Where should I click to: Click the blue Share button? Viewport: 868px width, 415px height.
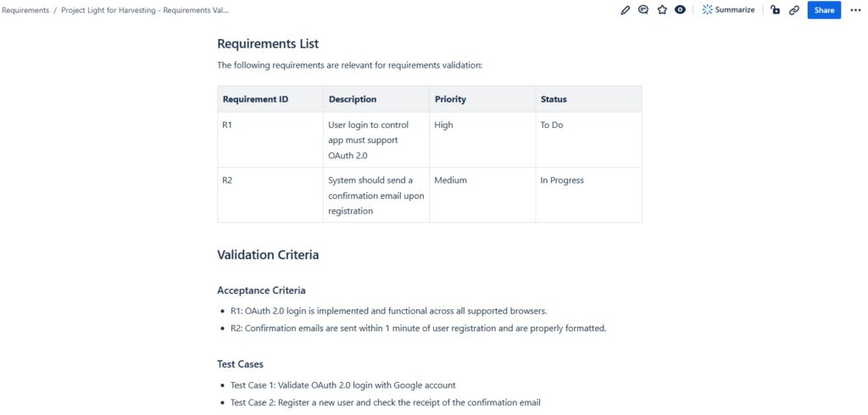click(824, 10)
